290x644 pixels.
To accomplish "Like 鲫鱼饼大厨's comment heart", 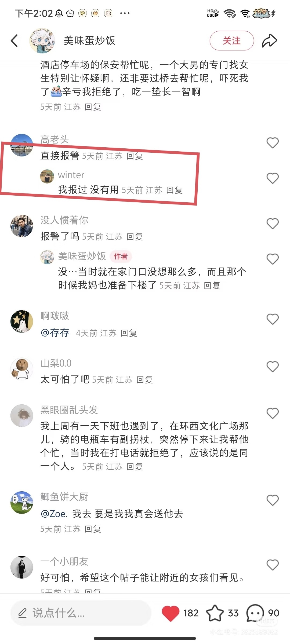I will (x=273, y=500).
